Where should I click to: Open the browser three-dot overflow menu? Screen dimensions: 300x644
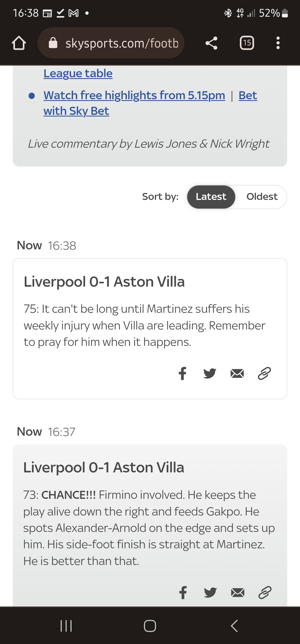tap(278, 43)
